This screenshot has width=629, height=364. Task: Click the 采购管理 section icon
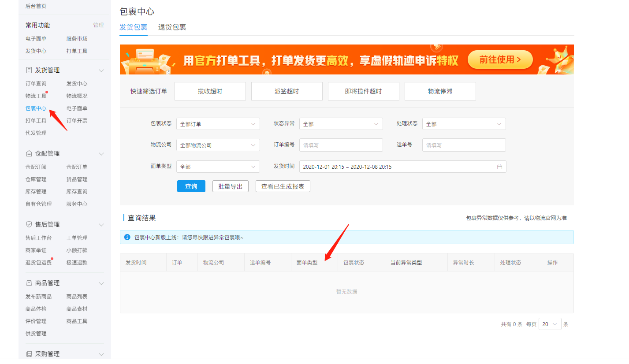(x=29, y=354)
